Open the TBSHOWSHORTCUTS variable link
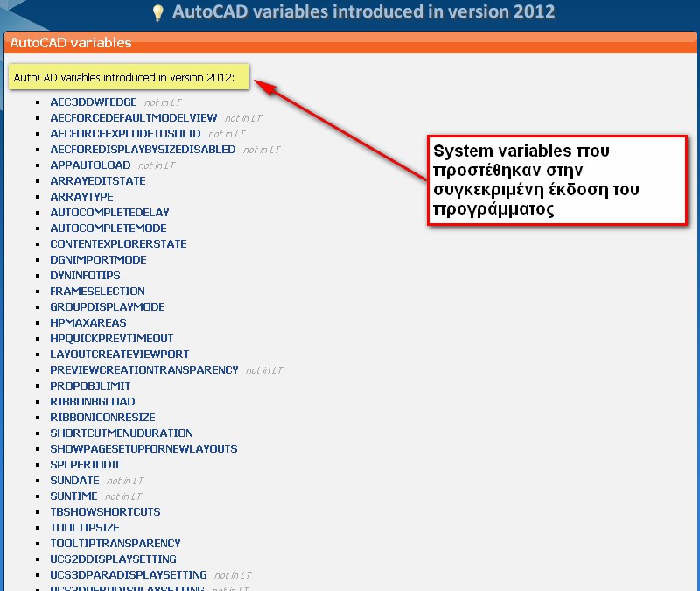Image resolution: width=700 pixels, height=591 pixels. (x=105, y=512)
